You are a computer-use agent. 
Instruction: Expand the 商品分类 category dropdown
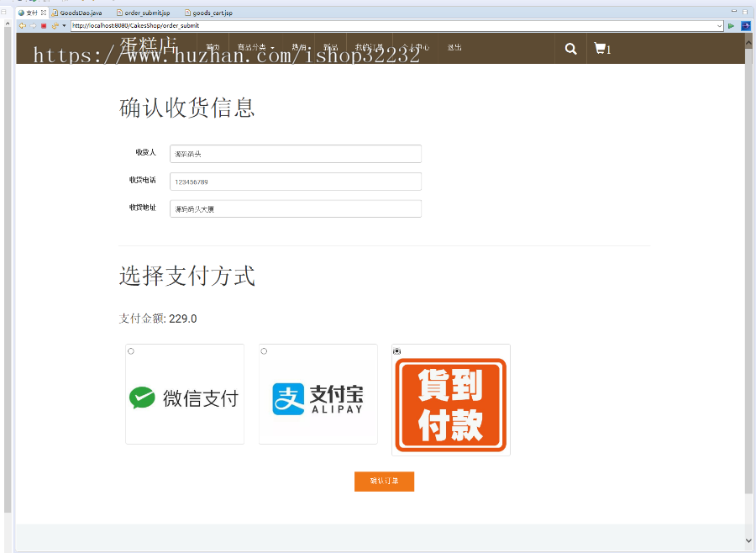point(255,48)
